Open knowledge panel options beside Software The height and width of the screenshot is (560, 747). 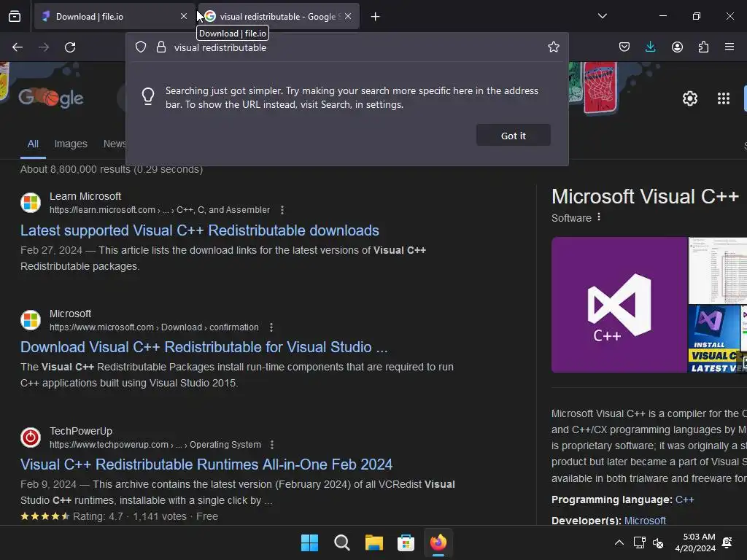point(599,217)
